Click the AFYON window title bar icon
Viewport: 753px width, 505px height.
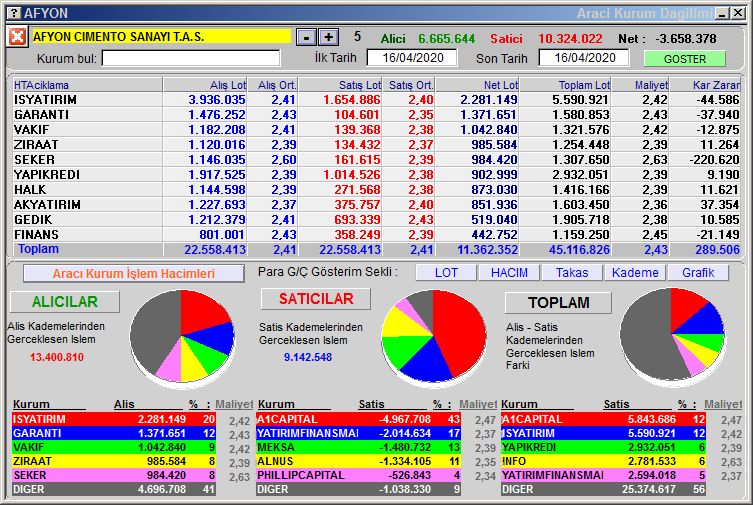tap(10, 13)
